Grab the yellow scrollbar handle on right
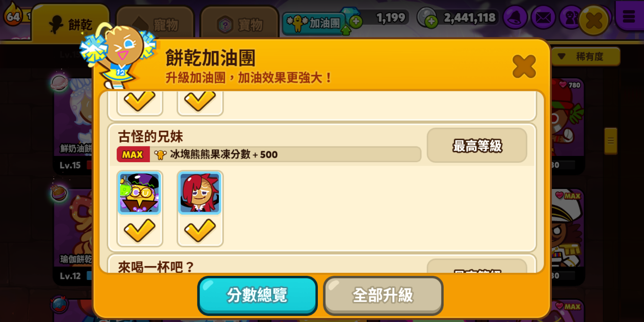The height and width of the screenshot is (322, 644). click(611, 141)
